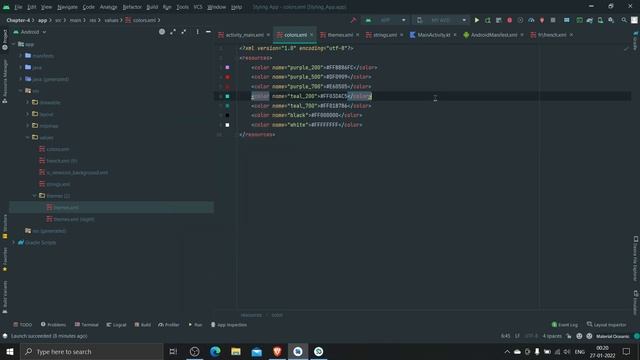
Task: Open the Problems tool window
Action: (x=53, y=325)
